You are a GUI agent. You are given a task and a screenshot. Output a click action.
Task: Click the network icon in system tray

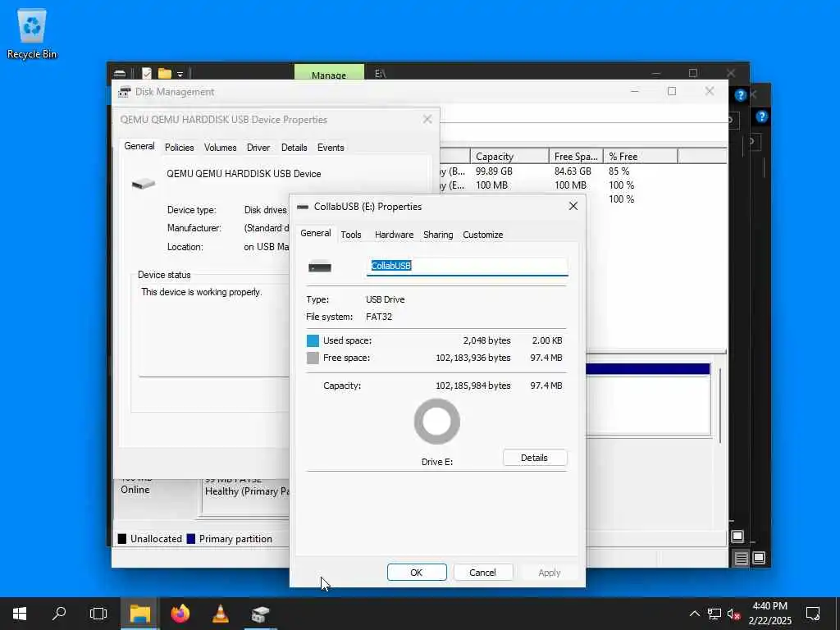[x=714, y=614]
